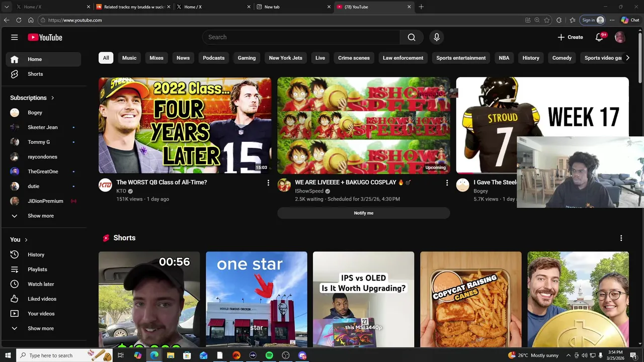644x362 pixels.
Task: Expand sidebar subscriptions with Show more
Action: coord(43,216)
